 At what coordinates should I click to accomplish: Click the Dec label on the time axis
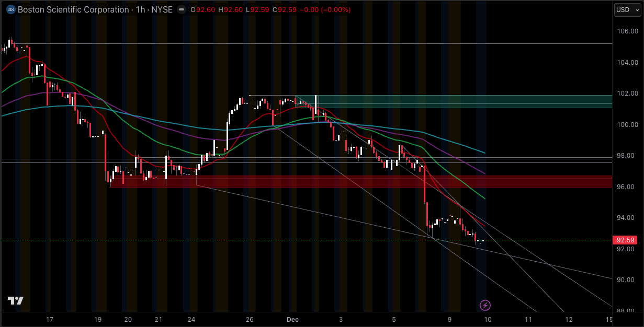click(x=292, y=320)
